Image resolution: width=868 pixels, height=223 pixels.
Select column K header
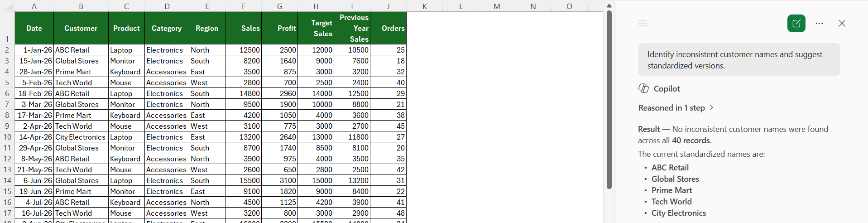(425, 6)
